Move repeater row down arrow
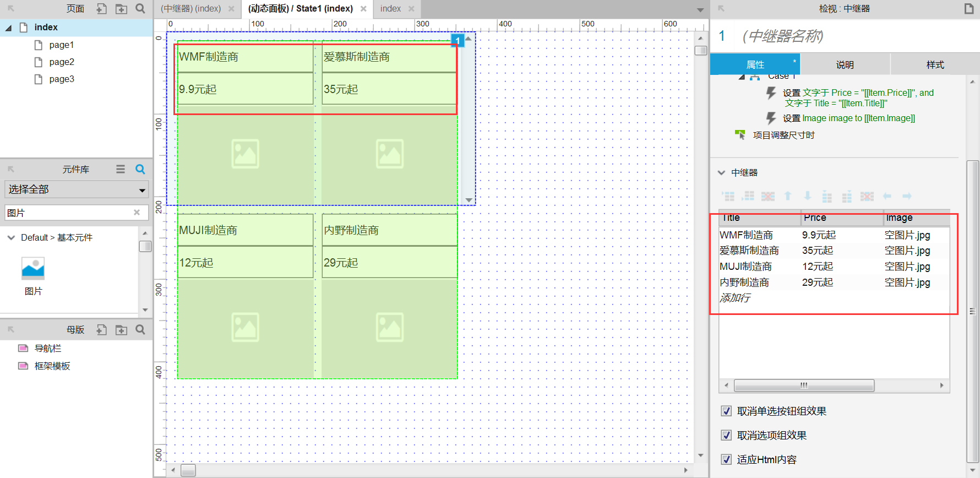This screenshot has width=980, height=478. (808, 196)
